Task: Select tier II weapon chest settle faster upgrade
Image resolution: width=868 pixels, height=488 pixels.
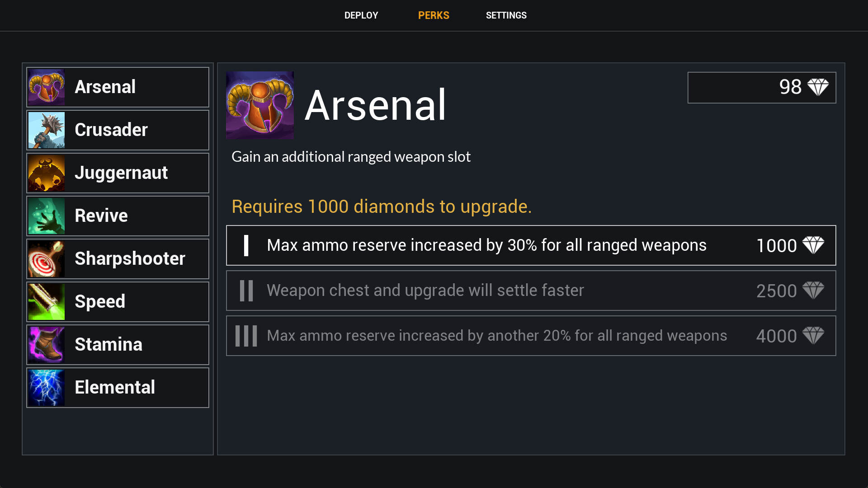Action: click(x=531, y=291)
